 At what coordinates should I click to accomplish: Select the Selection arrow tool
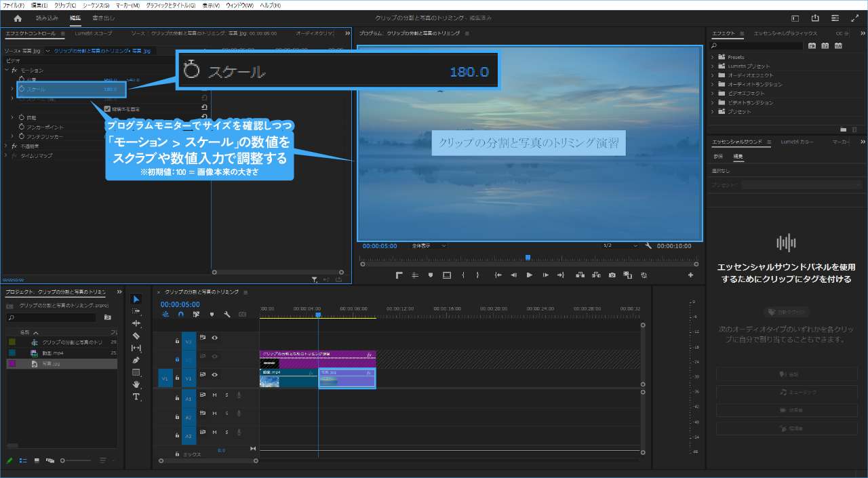coord(136,299)
